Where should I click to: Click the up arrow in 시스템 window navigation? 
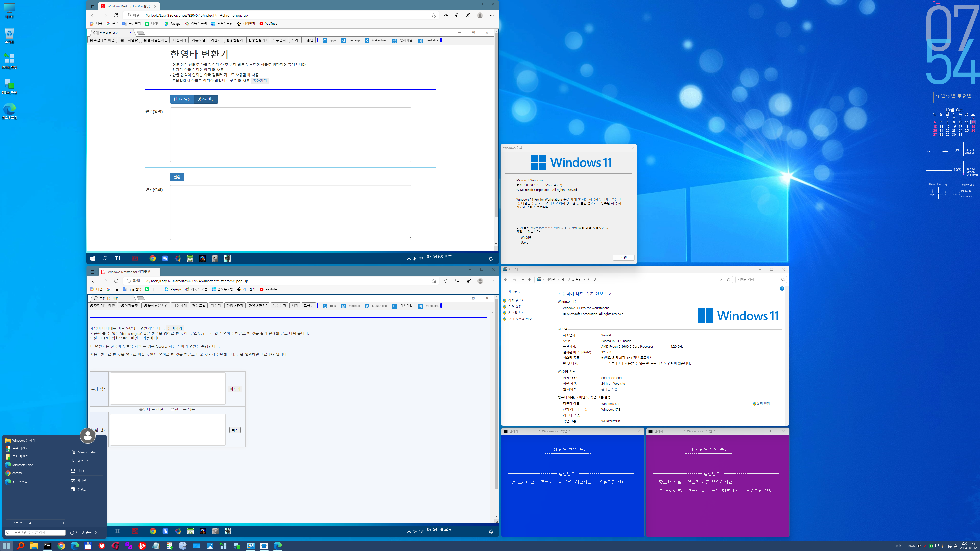tap(529, 280)
